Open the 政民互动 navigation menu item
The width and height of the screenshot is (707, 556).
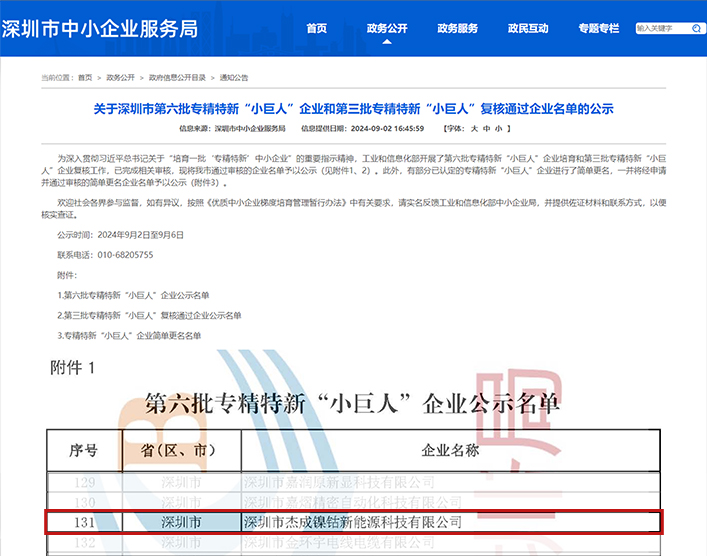(x=528, y=28)
